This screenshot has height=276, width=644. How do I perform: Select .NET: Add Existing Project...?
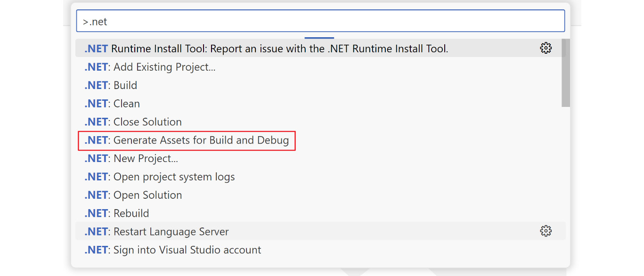[x=320, y=67]
